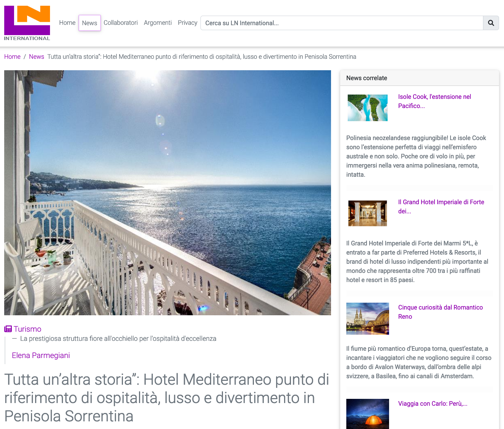Open the Isole Cook related article
Image resolution: width=504 pixels, height=429 pixels.
pyautogui.click(x=435, y=101)
